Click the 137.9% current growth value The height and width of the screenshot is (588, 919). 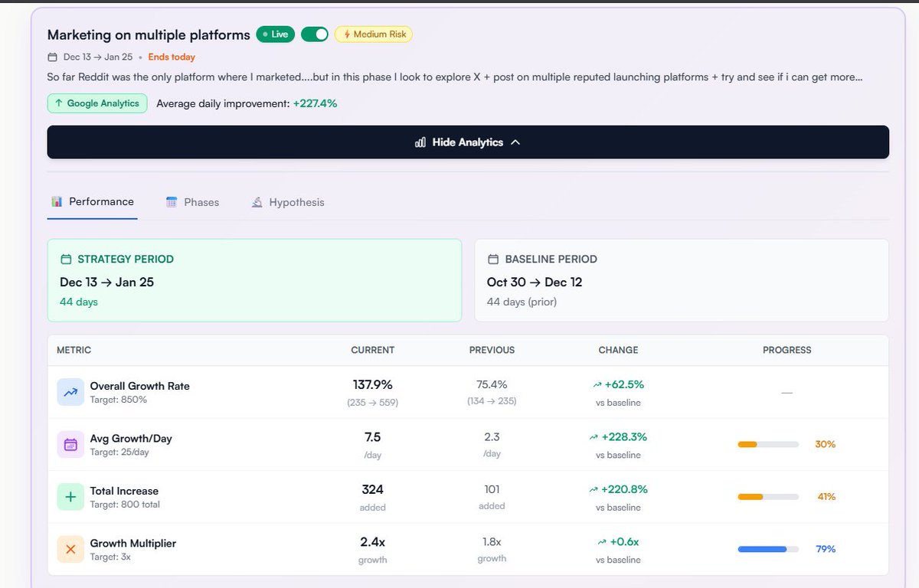pos(373,384)
